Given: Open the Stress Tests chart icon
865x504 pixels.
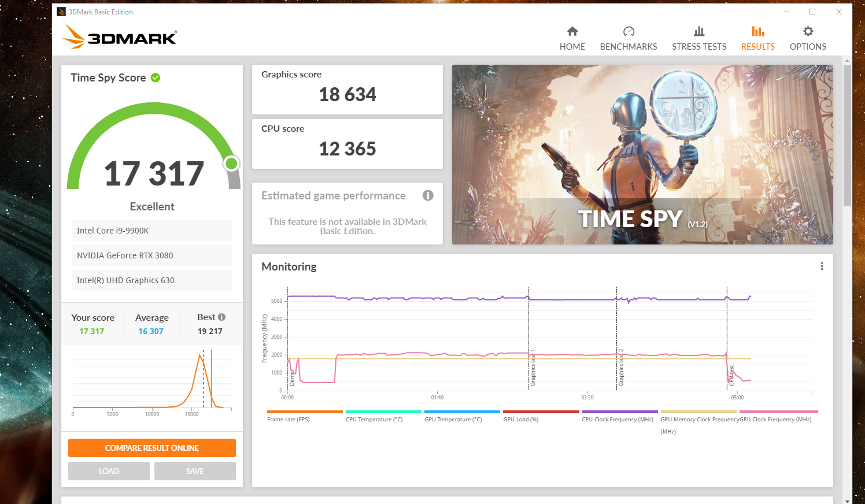Looking at the screenshot, I should [x=699, y=31].
